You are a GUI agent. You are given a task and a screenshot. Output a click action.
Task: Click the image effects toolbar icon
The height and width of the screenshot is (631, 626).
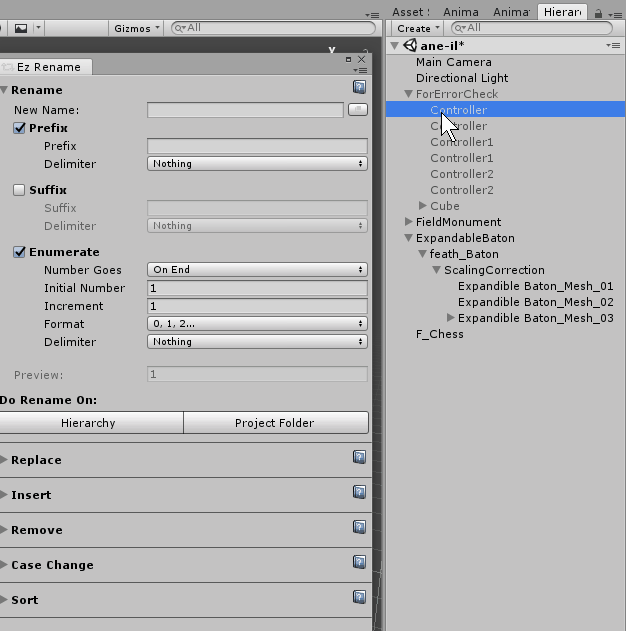[21, 28]
